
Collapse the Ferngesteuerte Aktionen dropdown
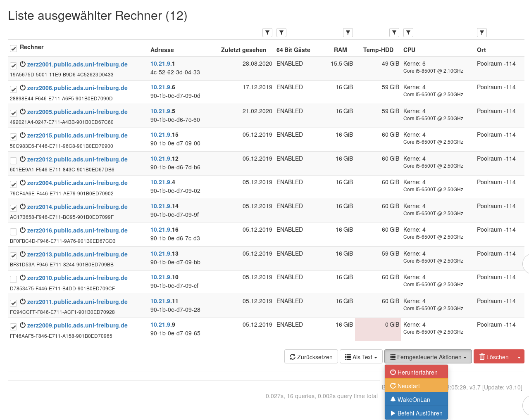[x=428, y=357]
